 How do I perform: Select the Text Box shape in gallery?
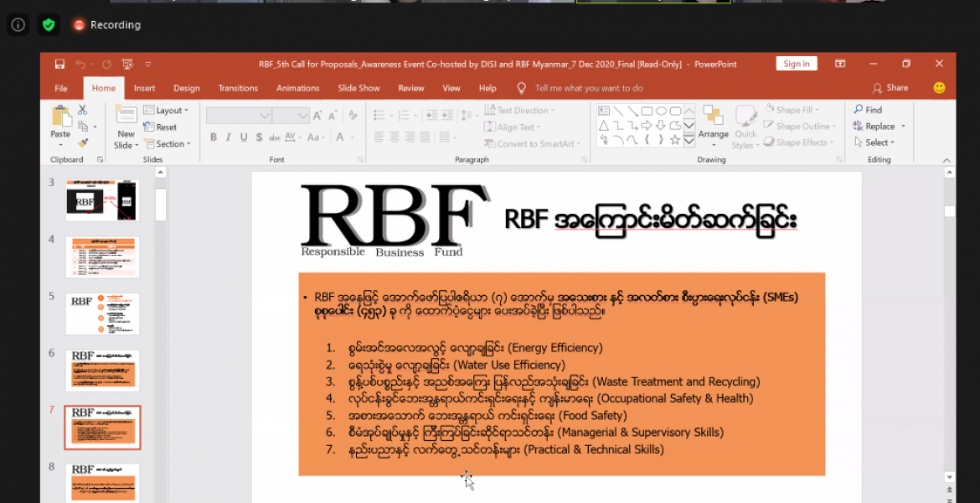(604, 111)
